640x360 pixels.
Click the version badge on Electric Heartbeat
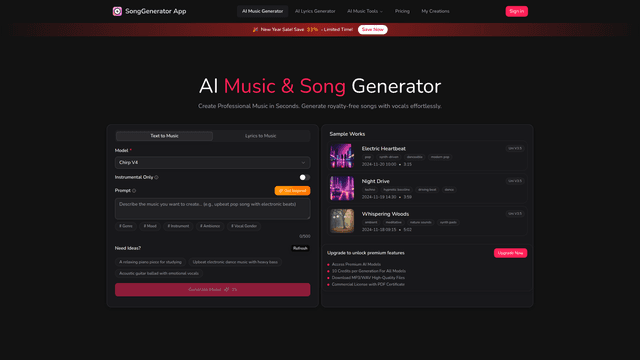point(515,149)
